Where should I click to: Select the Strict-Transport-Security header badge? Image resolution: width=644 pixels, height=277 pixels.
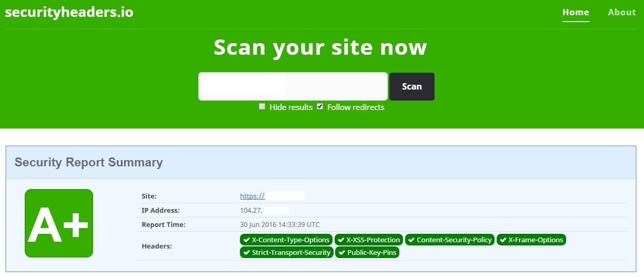pos(286,252)
